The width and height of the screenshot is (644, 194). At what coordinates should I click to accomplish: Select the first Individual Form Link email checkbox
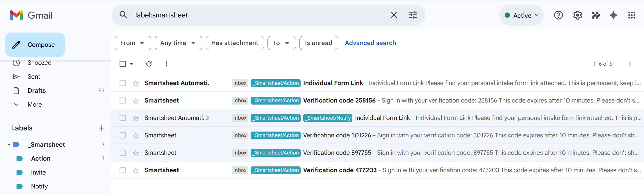[123, 83]
